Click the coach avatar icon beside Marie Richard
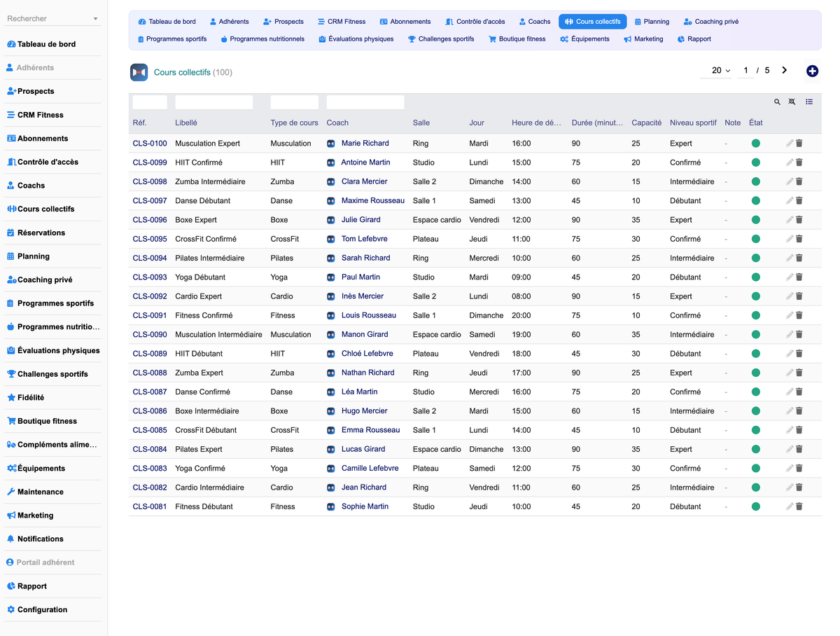This screenshot has height=636, width=840. pos(331,143)
